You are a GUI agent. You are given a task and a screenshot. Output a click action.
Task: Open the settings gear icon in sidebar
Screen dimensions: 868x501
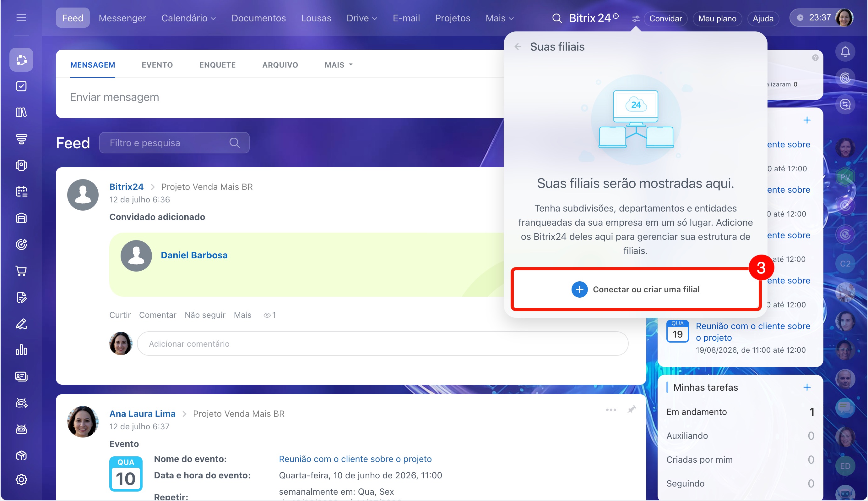[21, 479]
